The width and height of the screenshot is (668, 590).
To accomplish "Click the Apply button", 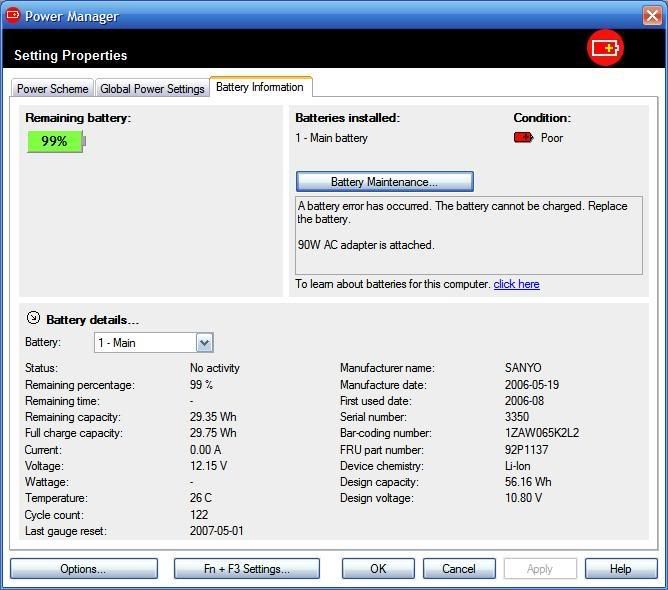I will [539, 569].
